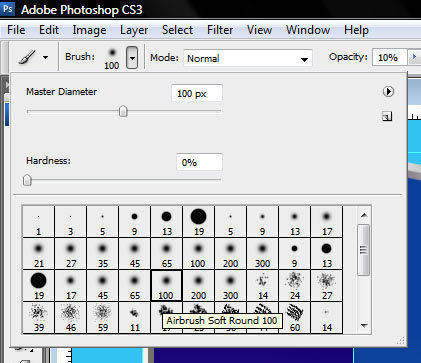Select the spatter 39 brush
The image size is (421, 363).
coord(39,318)
